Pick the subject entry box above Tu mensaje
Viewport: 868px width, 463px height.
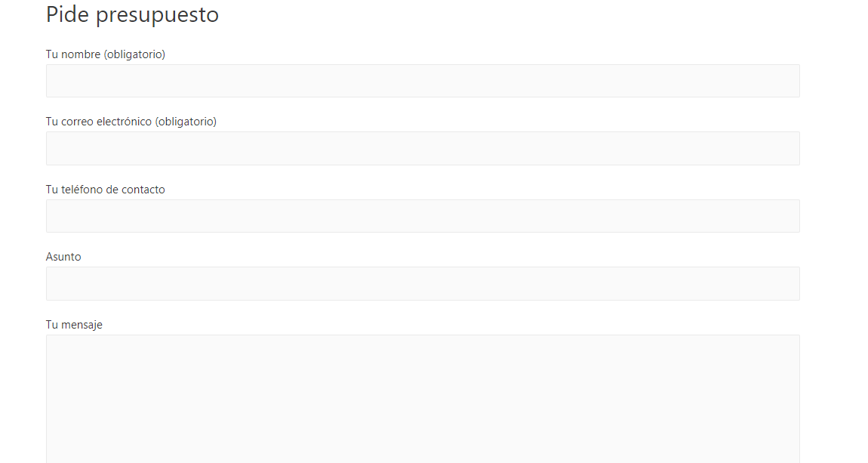point(423,283)
